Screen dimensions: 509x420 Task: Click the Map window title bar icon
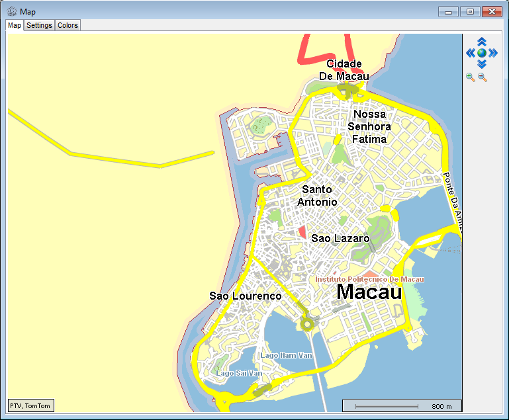tap(11, 11)
